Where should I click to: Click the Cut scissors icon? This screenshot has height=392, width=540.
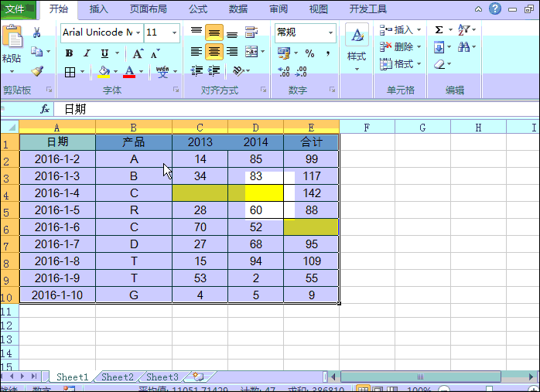point(36,32)
